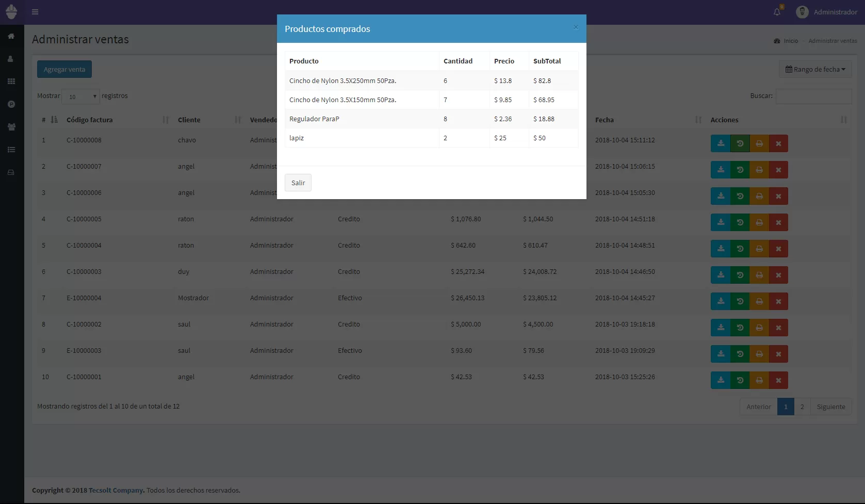Print invoice for sale E-10000004
The image size is (865, 504).
[759, 301]
